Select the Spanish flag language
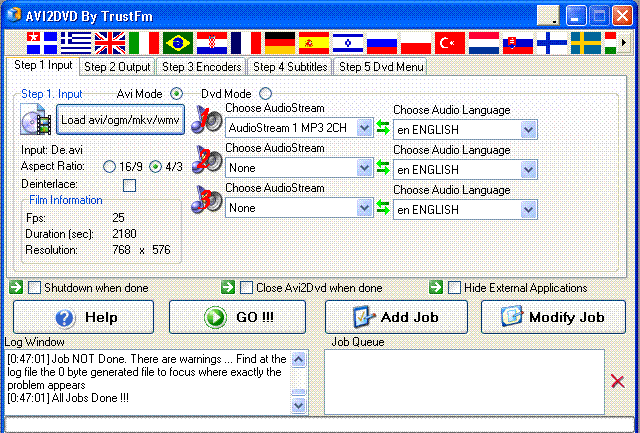 (314, 43)
